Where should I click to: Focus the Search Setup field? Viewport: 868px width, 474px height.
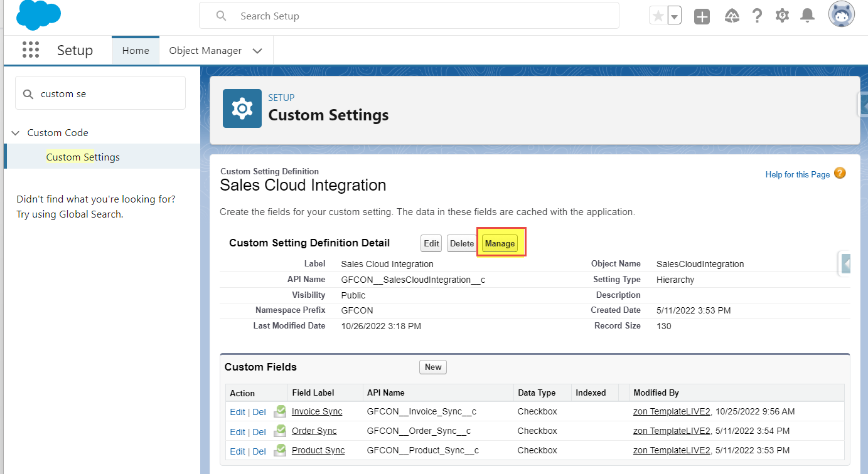[409, 16]
